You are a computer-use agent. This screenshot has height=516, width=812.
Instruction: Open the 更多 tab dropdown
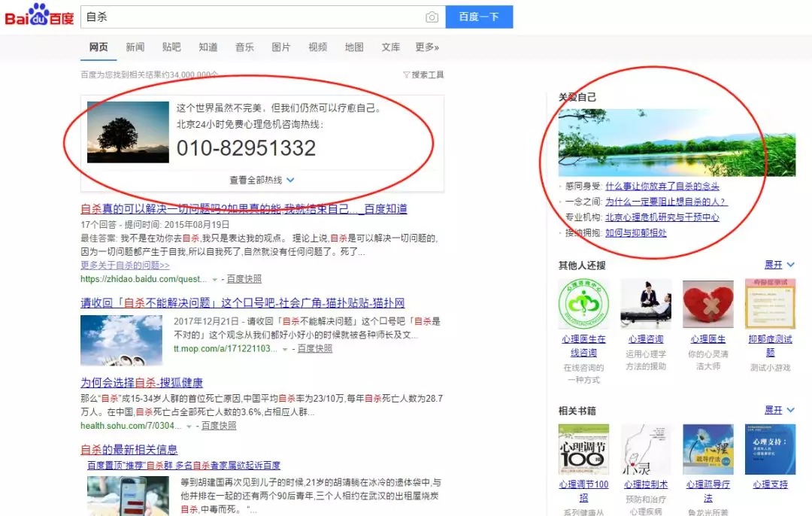point(426,47)
